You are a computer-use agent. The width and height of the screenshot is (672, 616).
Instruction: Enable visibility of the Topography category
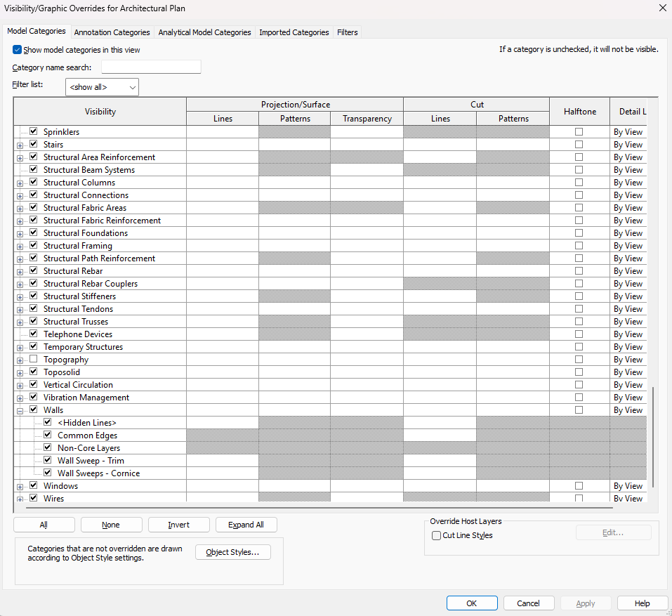[32, 358]
